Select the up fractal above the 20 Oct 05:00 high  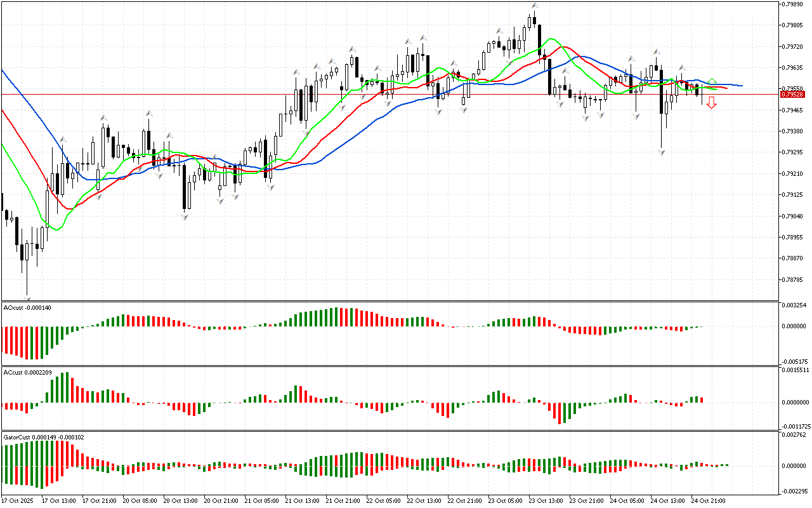click(x=148, y=113)
